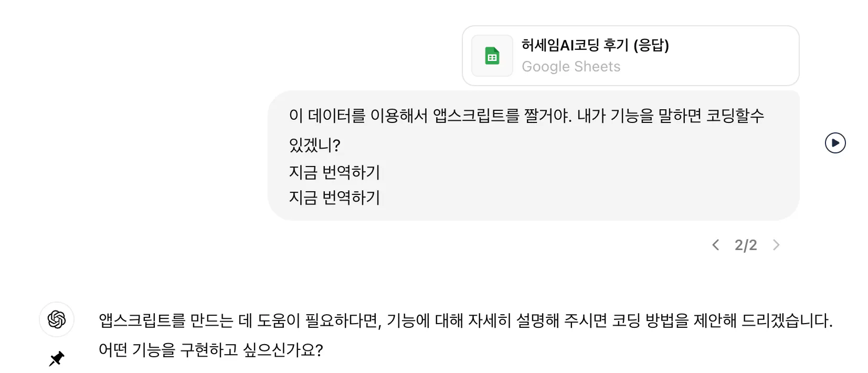
Task: Go to the next message version arrow
Action: coord(776,245)
